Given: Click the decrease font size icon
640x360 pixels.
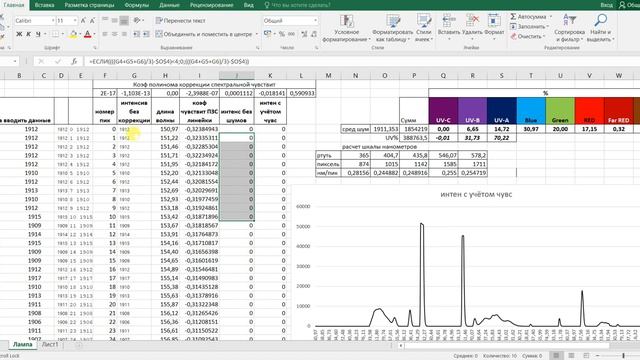Looking at the screenshot, I should [x=92, y=20].
